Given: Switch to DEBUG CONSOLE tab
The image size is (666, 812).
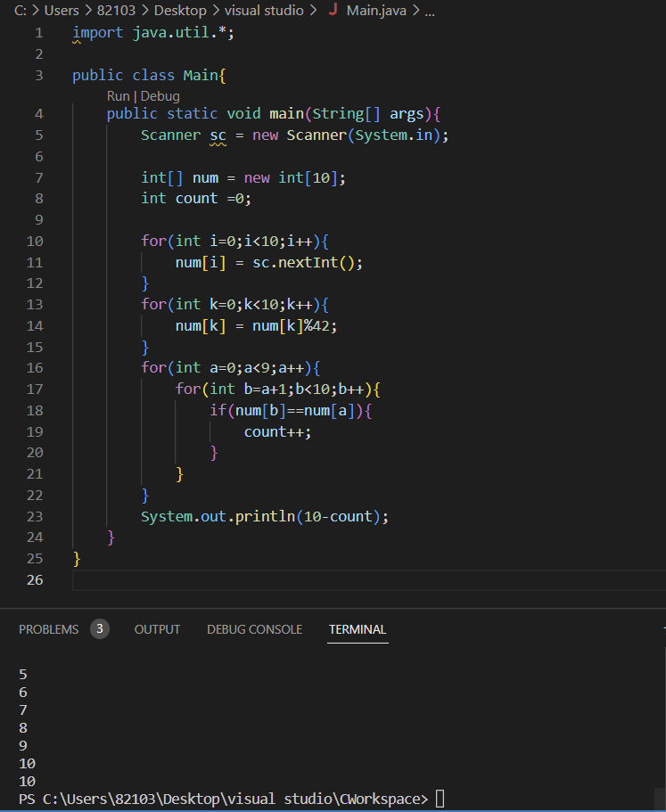Looking at the screenshot, I should (254, 629).
